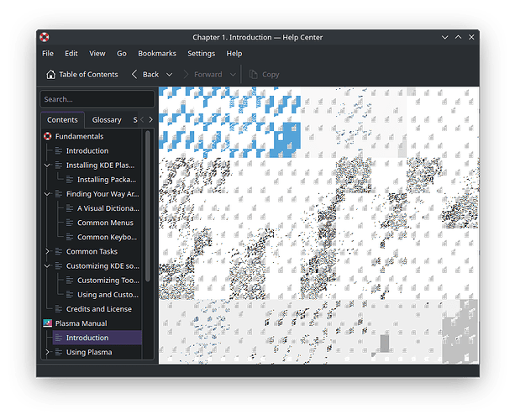The image size is (515, 420).
Task: Click document icon beside A Visual Dictiona...
Action: [70, 208]
